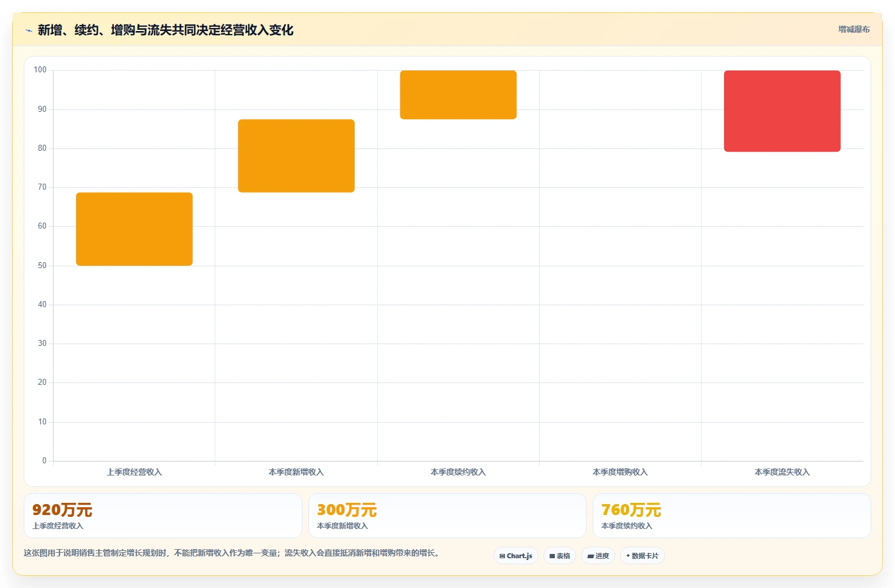Click the footer description starting 这张图用于说明
The image size is (895, 588).
coord(232,553)
